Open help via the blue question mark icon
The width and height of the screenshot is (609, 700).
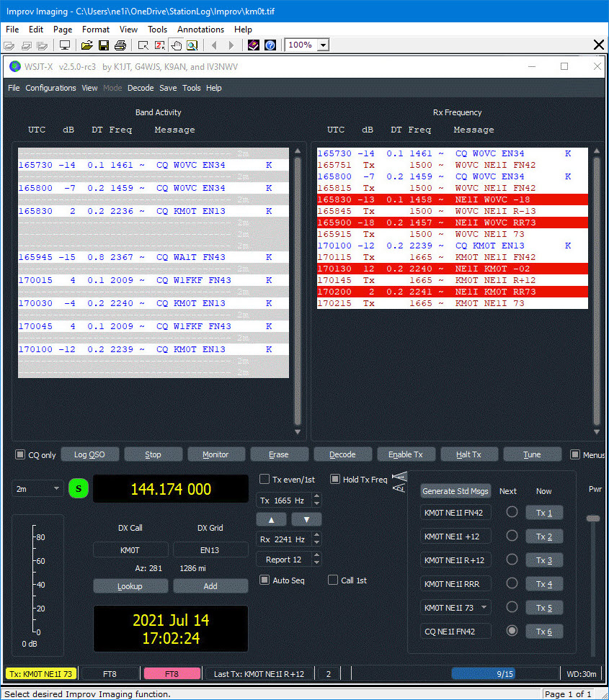click(270, 45)
